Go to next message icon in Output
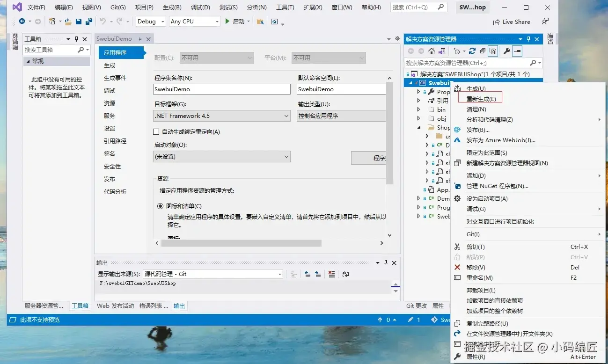 (318, 274)
